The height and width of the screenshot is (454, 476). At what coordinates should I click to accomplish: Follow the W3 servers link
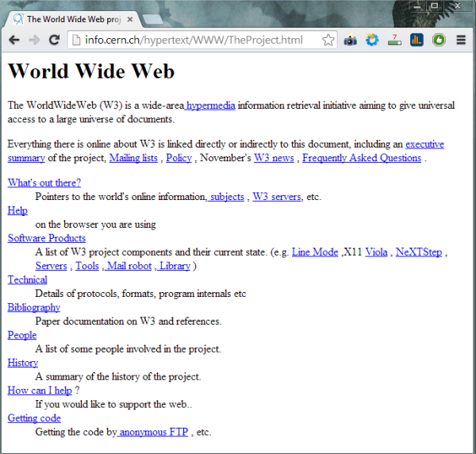[277, 197]
